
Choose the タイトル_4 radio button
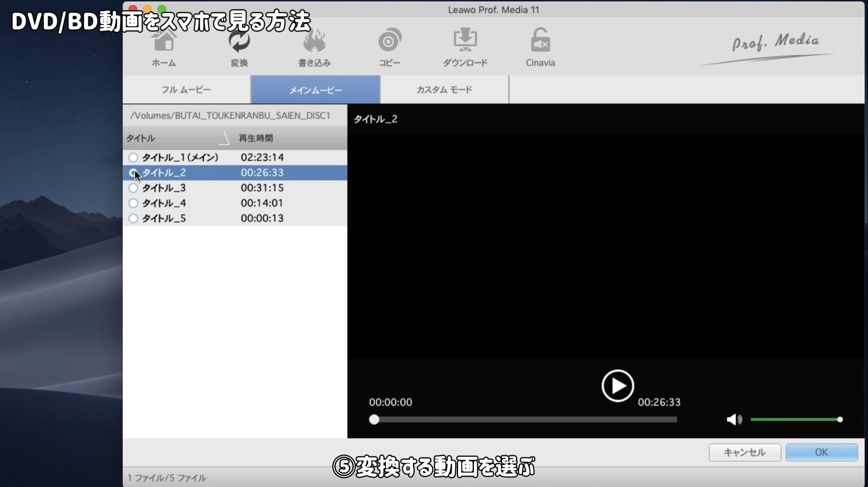point(133,203)
